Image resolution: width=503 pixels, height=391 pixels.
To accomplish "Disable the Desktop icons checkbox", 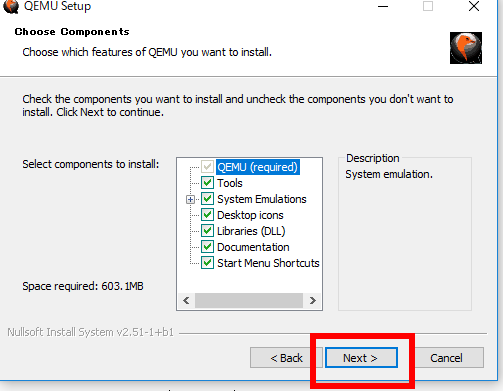I will (207, 215).
